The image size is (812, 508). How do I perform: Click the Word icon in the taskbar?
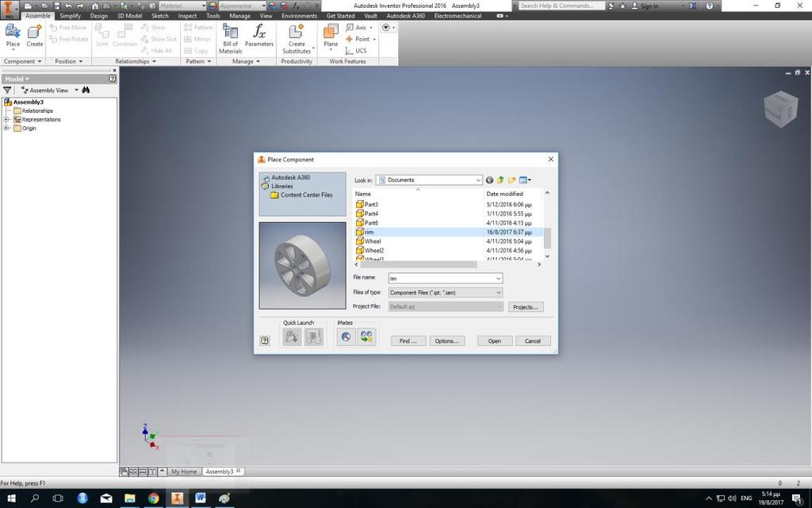click(x=201, y=498)
